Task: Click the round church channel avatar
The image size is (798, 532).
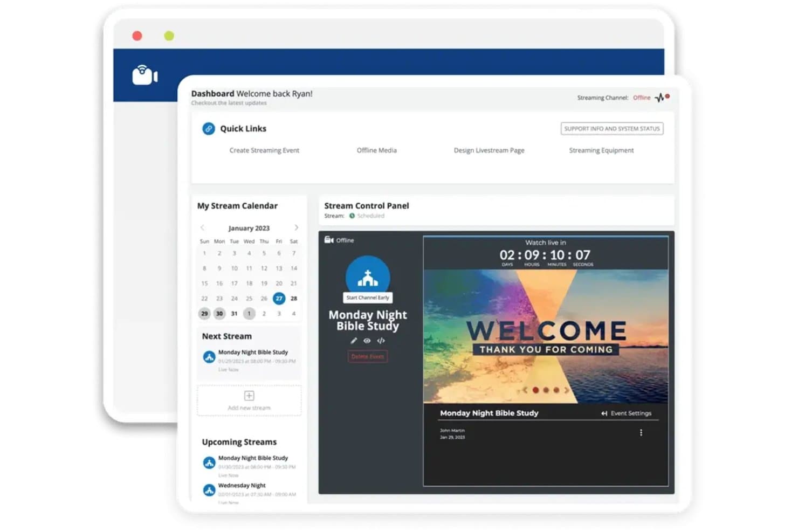Action: coord(368,277)
